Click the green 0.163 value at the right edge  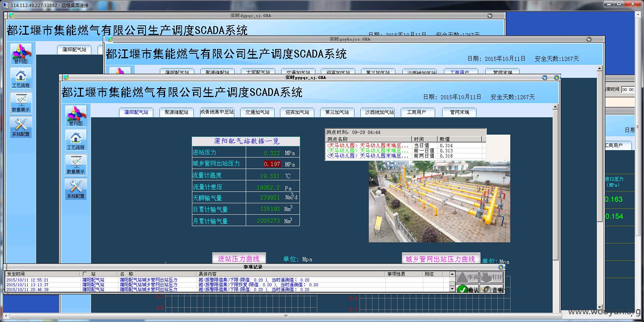pyautogui.click(x=614, y=199)
